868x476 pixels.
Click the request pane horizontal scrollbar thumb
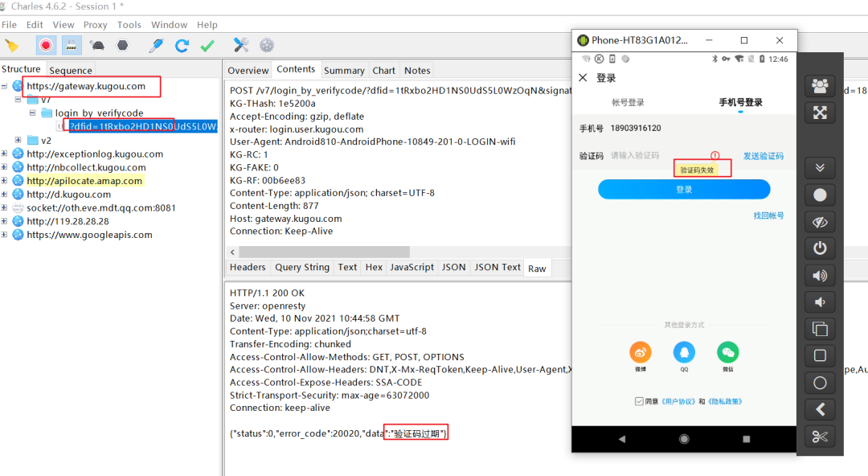(325, 252)
